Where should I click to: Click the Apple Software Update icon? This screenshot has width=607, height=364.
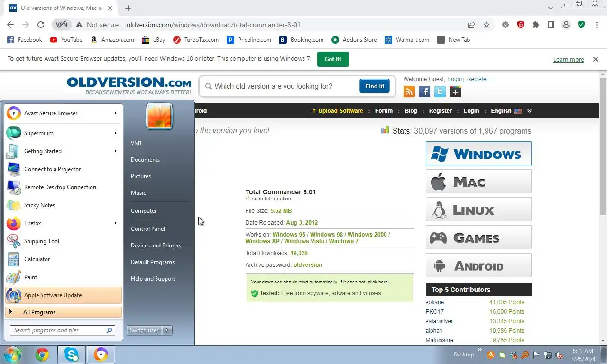click(x=14, y=295)
